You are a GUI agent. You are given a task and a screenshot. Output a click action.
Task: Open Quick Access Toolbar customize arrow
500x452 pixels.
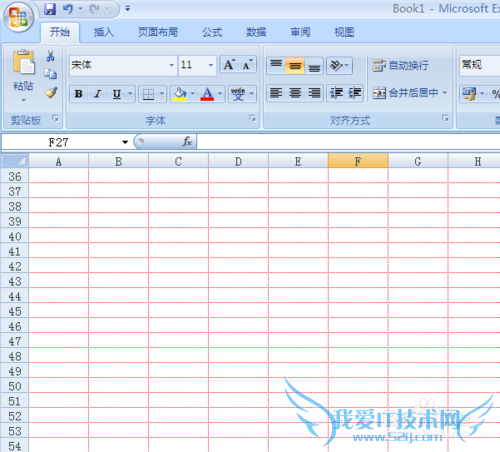click(128, 9)
